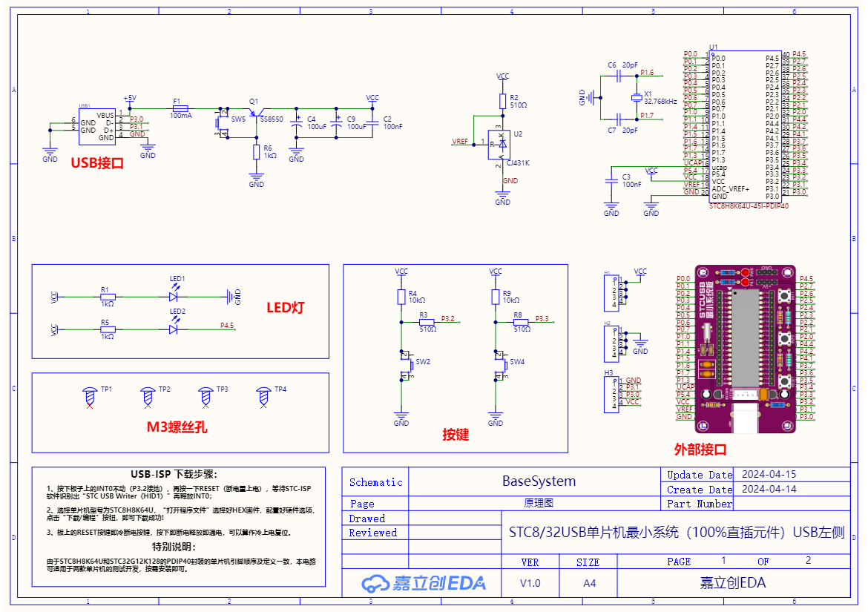Click the version value 'V1.0'
The width and height of the screenshot is (868, 612).
(530, 583)
